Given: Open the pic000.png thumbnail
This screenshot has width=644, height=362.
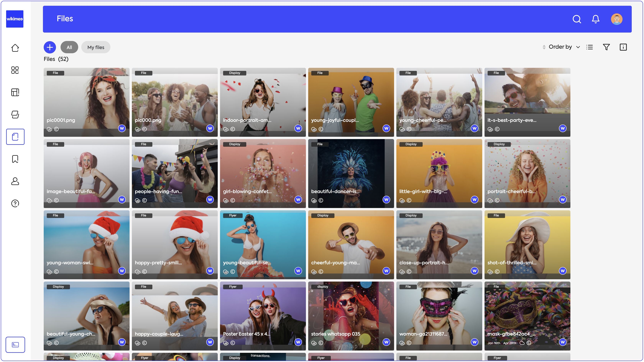Looking at the screenshot, I should pyautogui.click(x=174, y=100).
